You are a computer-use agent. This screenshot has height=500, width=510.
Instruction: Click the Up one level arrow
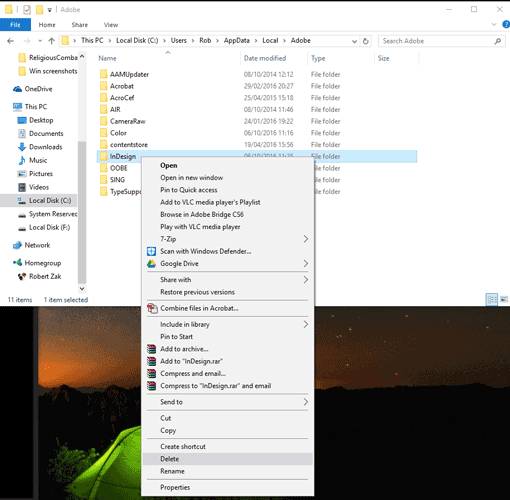click(x=51, y=41)
